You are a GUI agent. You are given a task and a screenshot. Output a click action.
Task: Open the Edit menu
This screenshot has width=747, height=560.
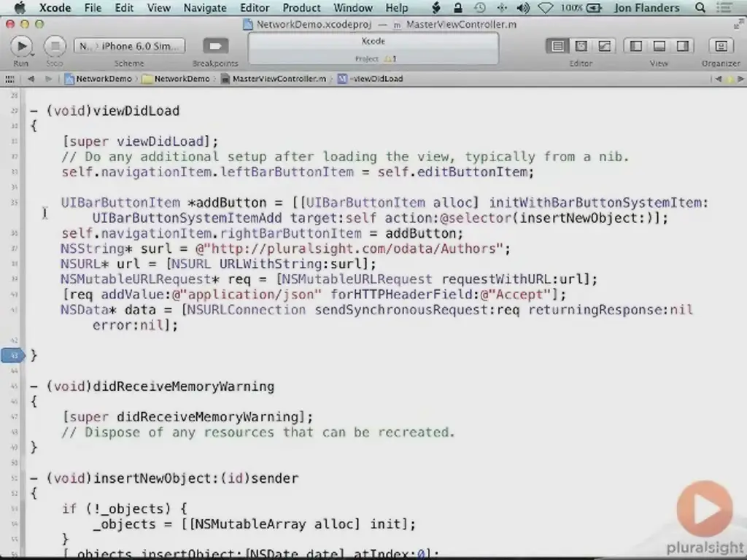coord(124,7)
